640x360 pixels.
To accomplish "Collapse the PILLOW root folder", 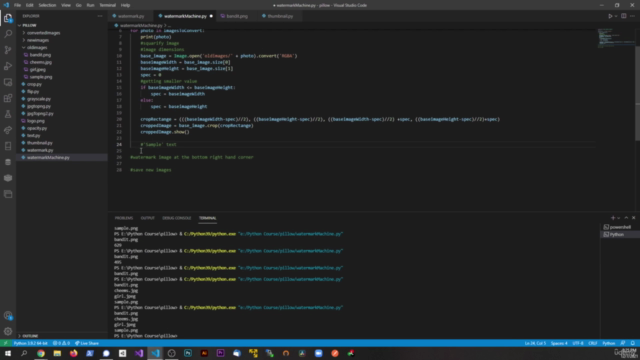I will [29, 25].
